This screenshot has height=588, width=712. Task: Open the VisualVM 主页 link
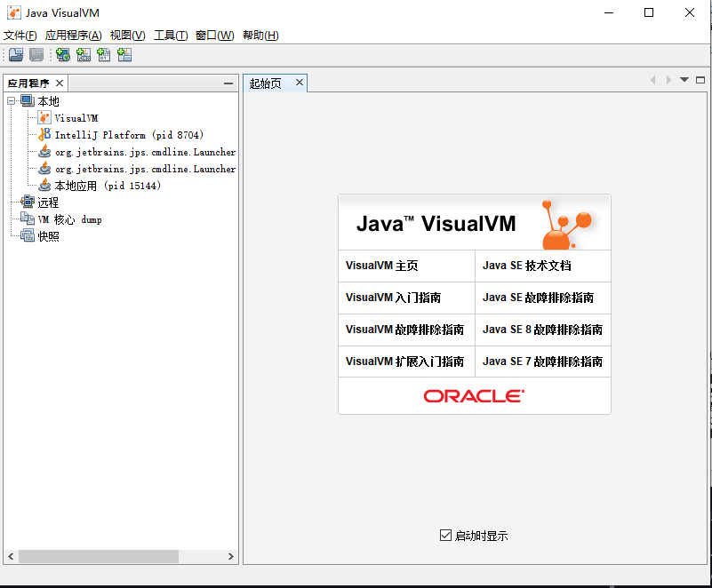click(x=382, y=266)
